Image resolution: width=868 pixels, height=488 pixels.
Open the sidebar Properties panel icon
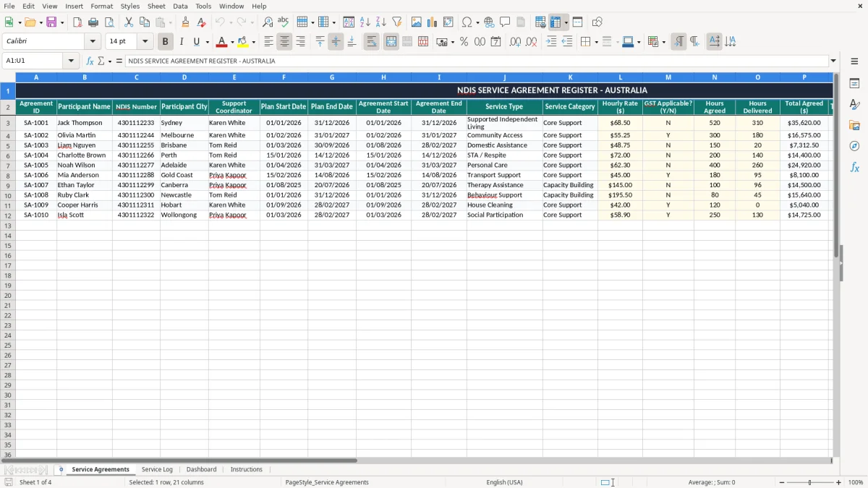(854, 84)
